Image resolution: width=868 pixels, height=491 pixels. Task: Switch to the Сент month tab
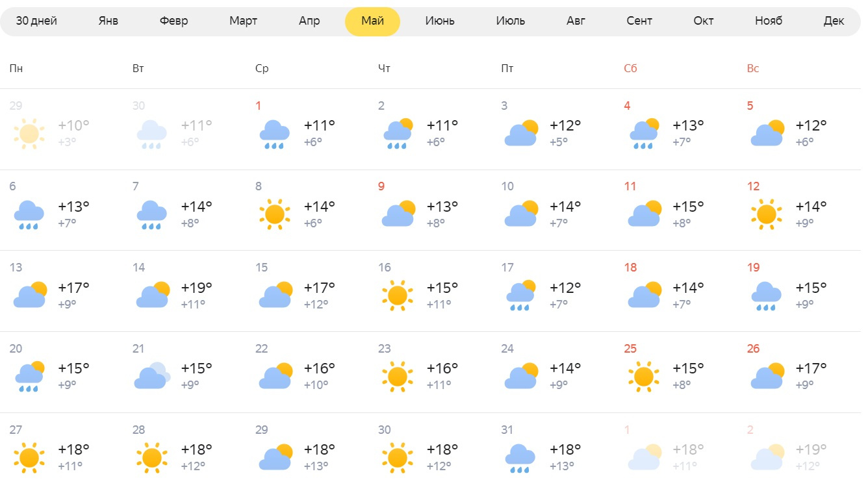pyautogui.click(x=639, y=21)
